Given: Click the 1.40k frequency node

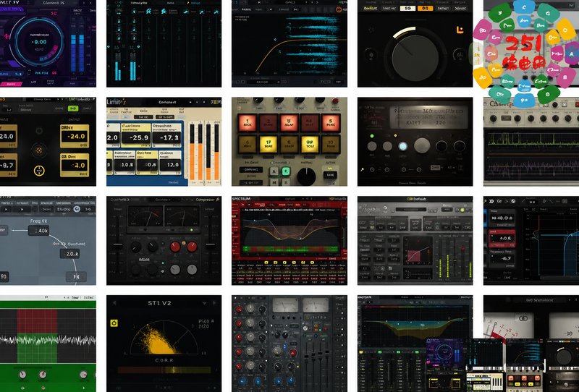Looking at the screenshot, I should tap(39, 231).
